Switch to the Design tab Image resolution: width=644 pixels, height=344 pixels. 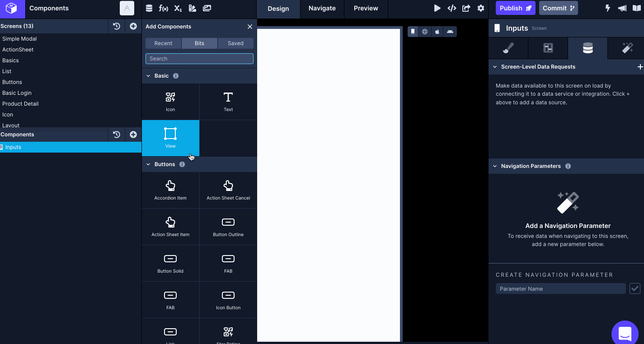click(x=278, y=9)
